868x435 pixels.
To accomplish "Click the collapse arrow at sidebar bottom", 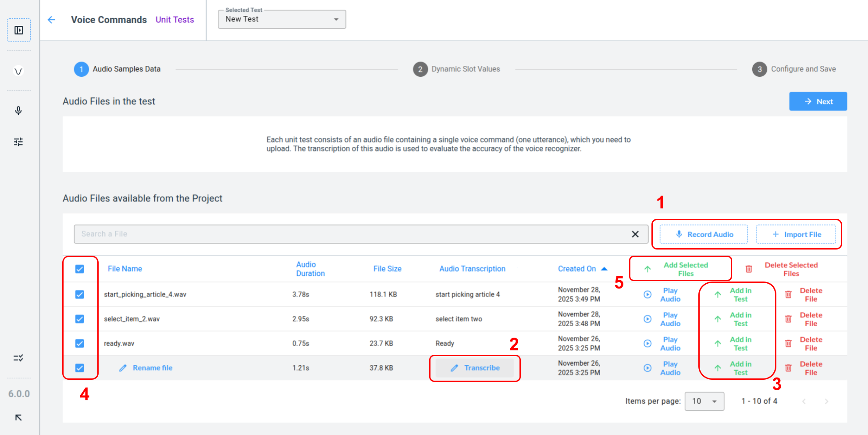I will (18, 417).
